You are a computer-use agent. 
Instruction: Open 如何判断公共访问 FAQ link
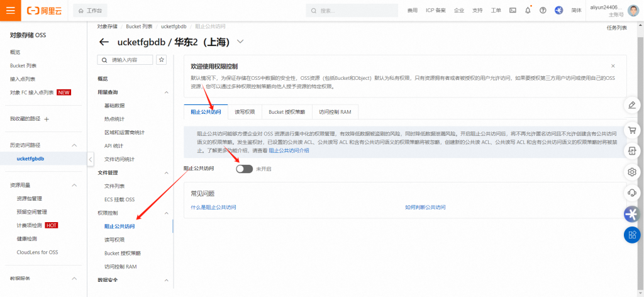(425, 208)
